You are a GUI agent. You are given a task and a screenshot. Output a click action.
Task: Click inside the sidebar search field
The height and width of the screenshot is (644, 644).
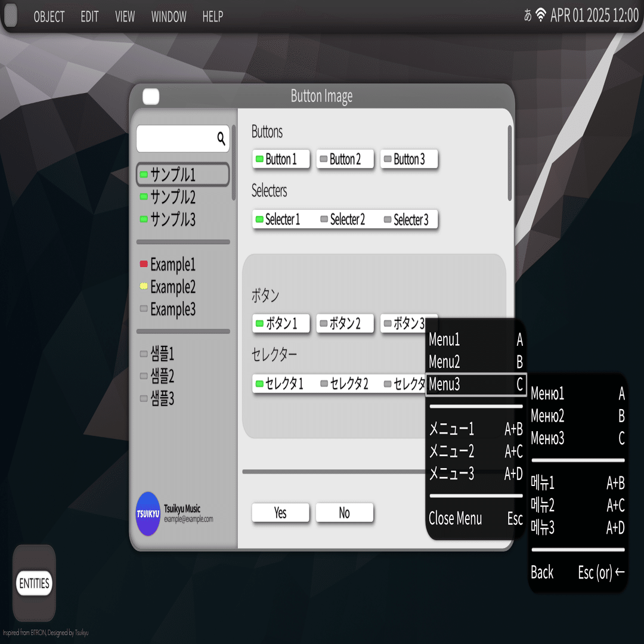pyautogui.click(x=183, y=139)
